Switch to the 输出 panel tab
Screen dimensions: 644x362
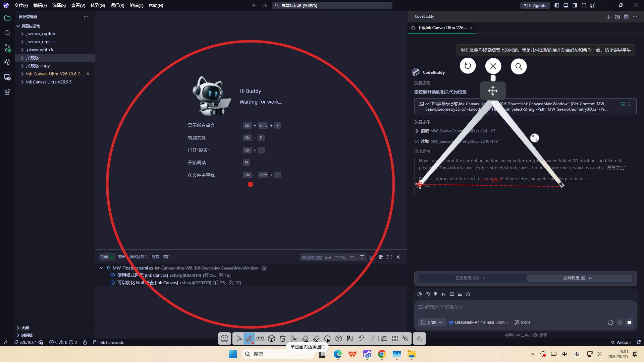(x=122, y=257)
